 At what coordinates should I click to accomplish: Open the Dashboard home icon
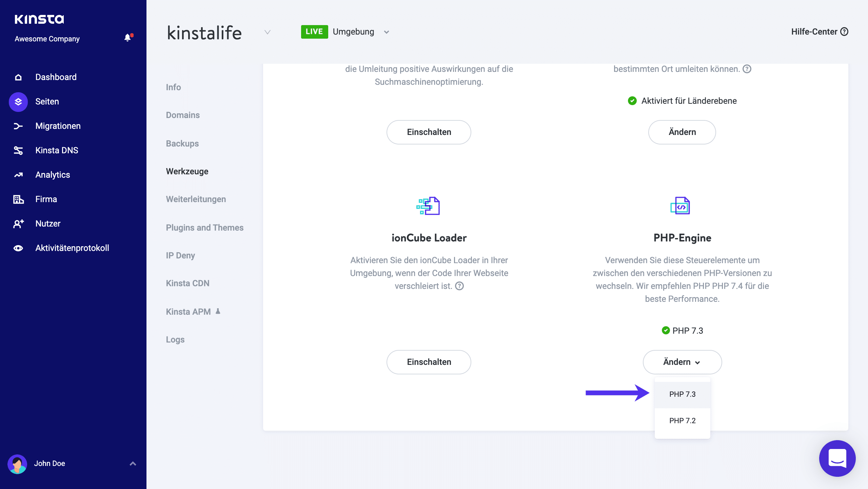(x=18, y=77)
